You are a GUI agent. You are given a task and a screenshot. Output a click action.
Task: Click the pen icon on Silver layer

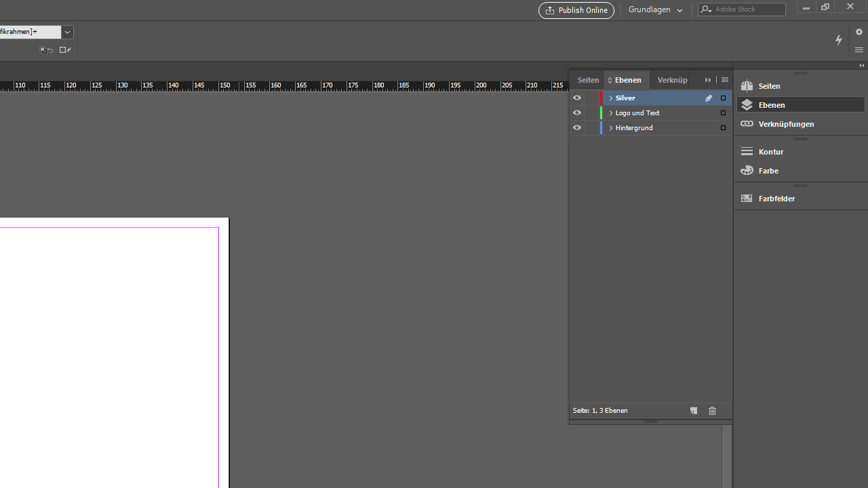[709, 98]
